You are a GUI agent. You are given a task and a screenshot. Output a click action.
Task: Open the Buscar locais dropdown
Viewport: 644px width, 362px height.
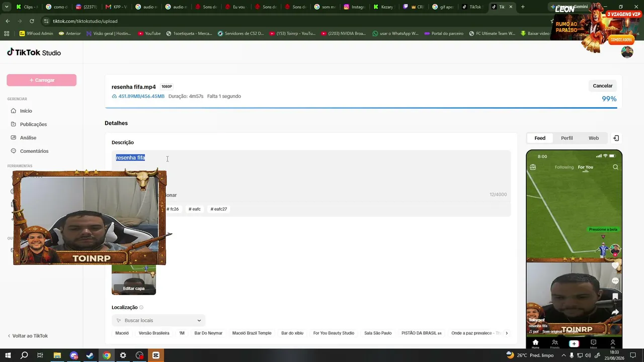158,320
